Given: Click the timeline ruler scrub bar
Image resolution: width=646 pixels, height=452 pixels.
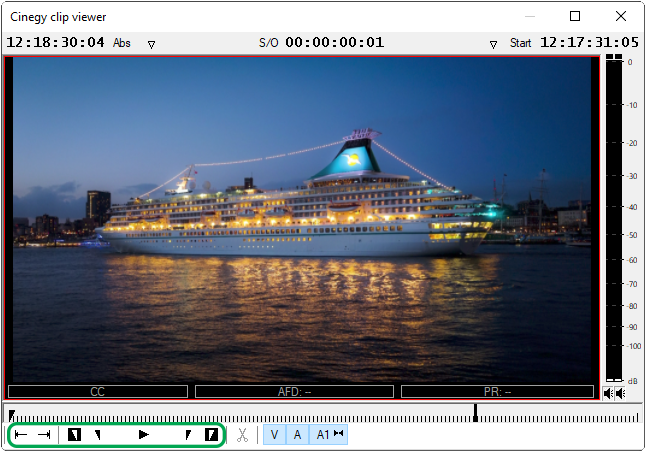Looking at the screenshot, I should coord(300,413).
